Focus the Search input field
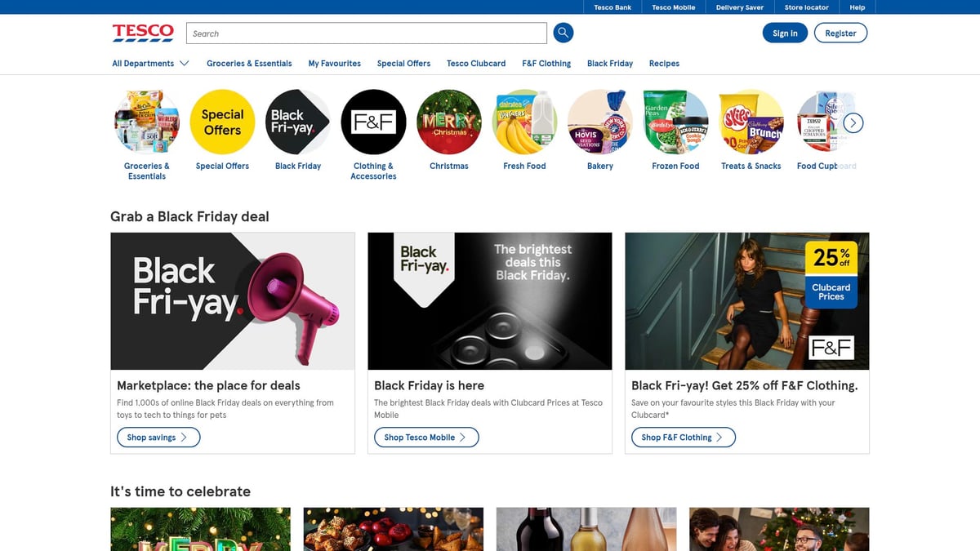This screenshot has width=980, height=551. coord(366,33)
